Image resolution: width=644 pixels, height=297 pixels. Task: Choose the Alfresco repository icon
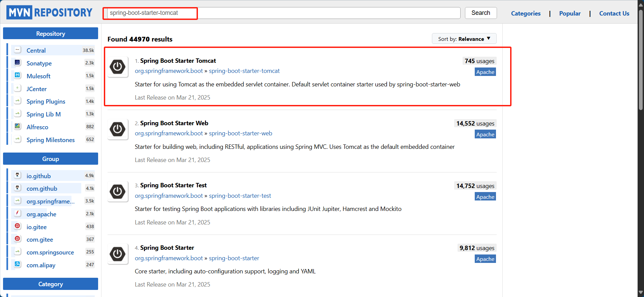click(x=18, y=127)
